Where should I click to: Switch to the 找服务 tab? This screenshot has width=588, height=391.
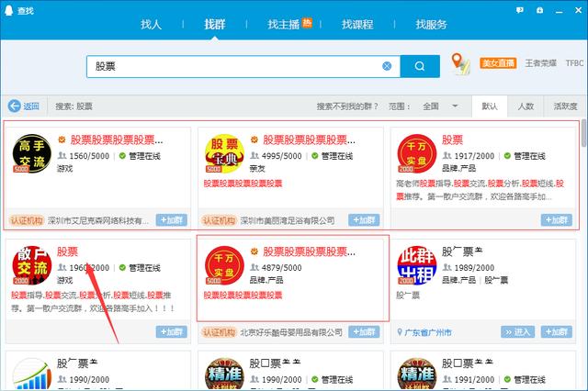(x=431, y=25)
